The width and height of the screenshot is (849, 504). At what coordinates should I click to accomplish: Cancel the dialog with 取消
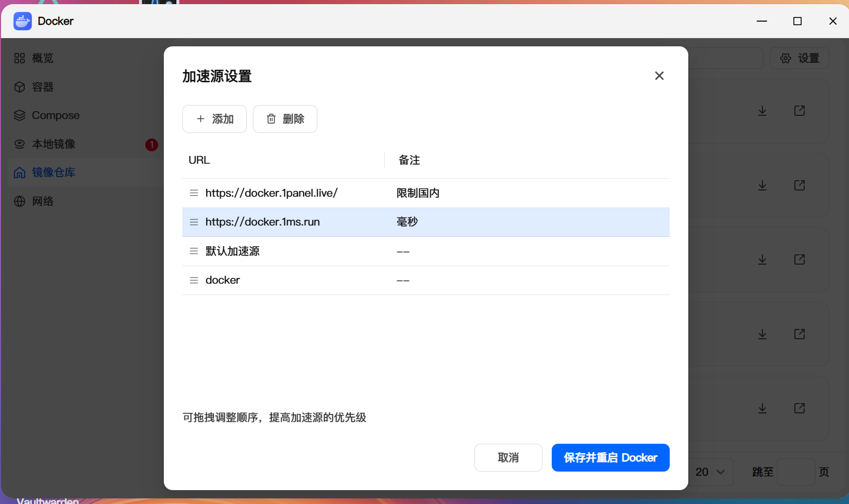pyautogui.click(x=508, y=458)
